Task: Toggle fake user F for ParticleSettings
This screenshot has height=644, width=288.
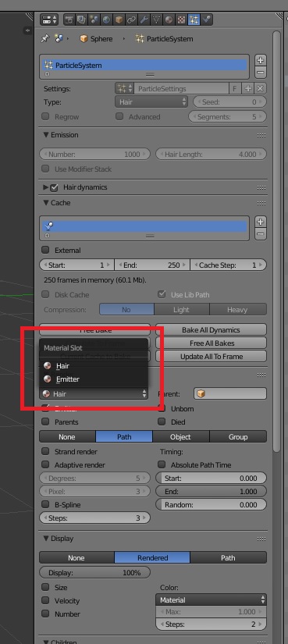Action: pos(235,88)
